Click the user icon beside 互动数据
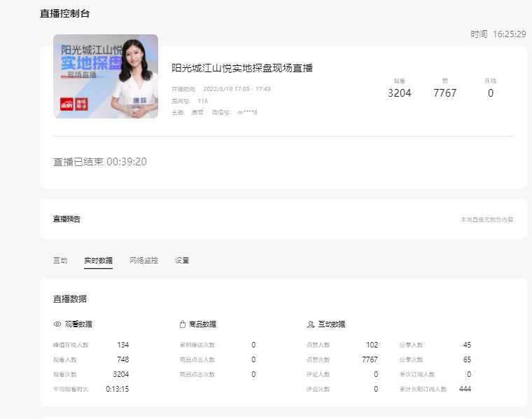This screenshot has height=419, width=532. point(310,324)
